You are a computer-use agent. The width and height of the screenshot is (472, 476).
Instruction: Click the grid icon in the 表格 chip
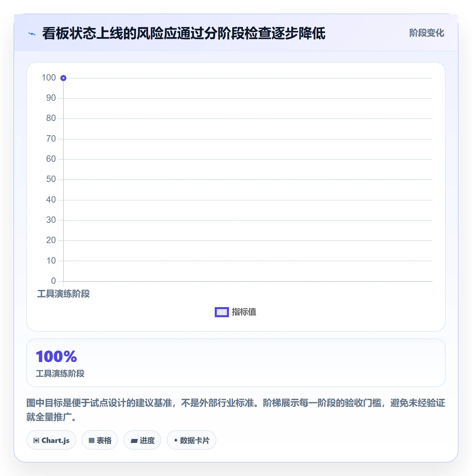pos(91,440)
